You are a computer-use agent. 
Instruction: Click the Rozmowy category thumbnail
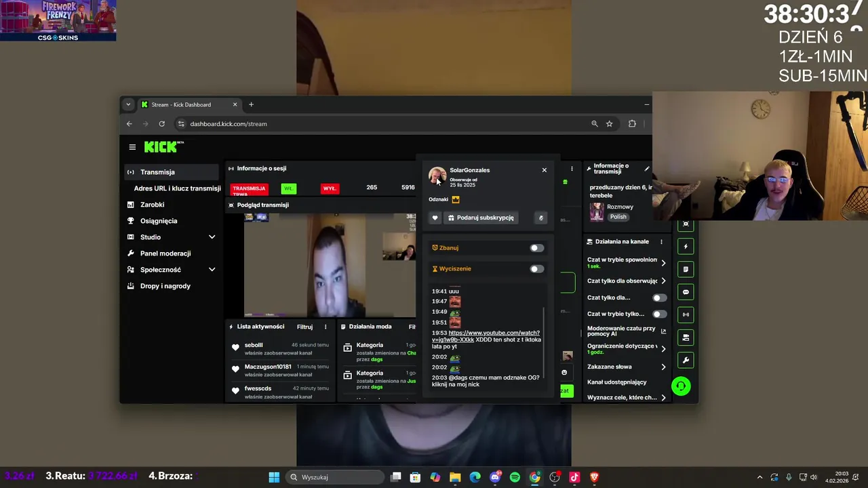coord(597,212)
